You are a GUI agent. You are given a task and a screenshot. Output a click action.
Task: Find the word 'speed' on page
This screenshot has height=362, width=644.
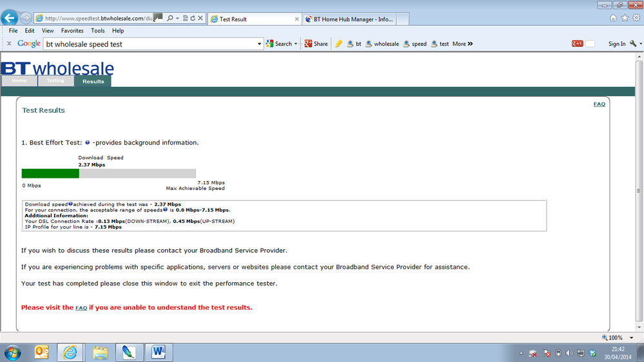tap(415, 44)
